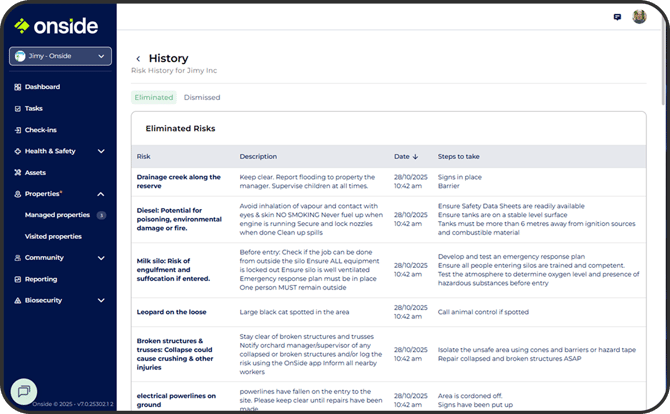Go back using the History back arrow
670x414 pixels.
(x=138, y=59)
